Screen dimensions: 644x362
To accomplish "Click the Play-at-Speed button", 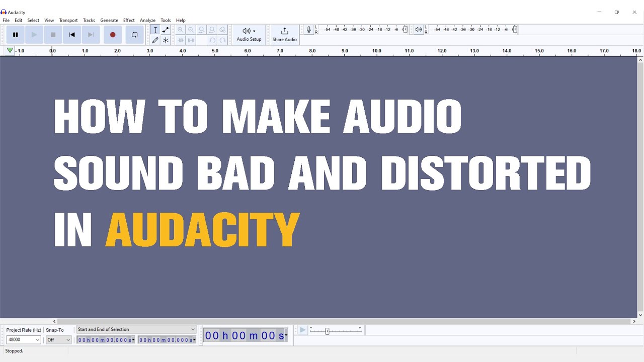I will click(x=302, y=330).
